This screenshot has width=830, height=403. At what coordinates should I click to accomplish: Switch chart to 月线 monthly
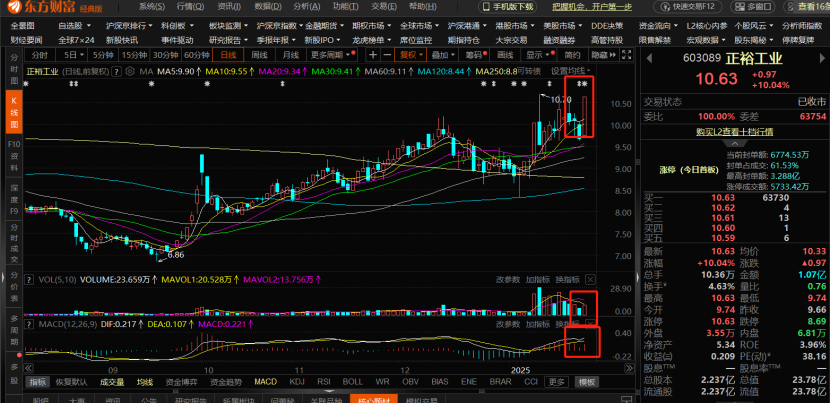pyautogui.click(x=290, y=55)
